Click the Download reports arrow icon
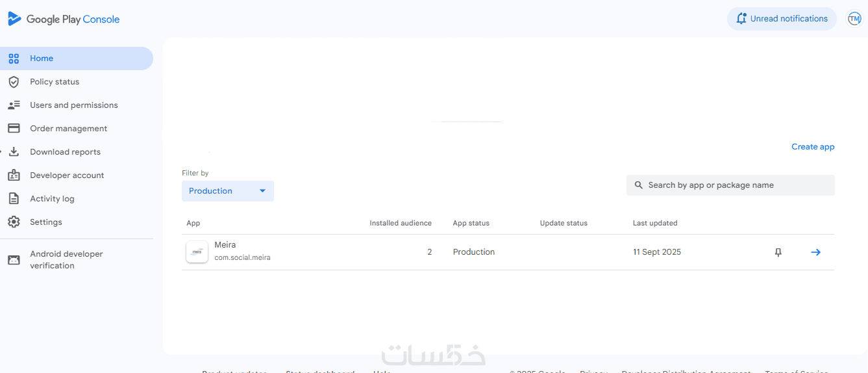Viewport: 868px width, 373px height. pyautogui.click(x=14, y=152)
